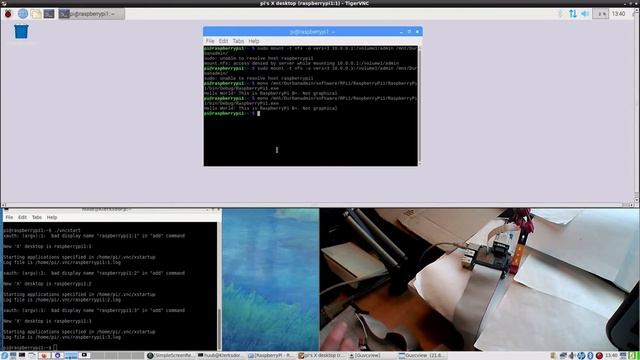Select the pi@raspberrypi1 taskbar window button
The height and width of the screenshot is (360, 640).
tap(91, 14)
